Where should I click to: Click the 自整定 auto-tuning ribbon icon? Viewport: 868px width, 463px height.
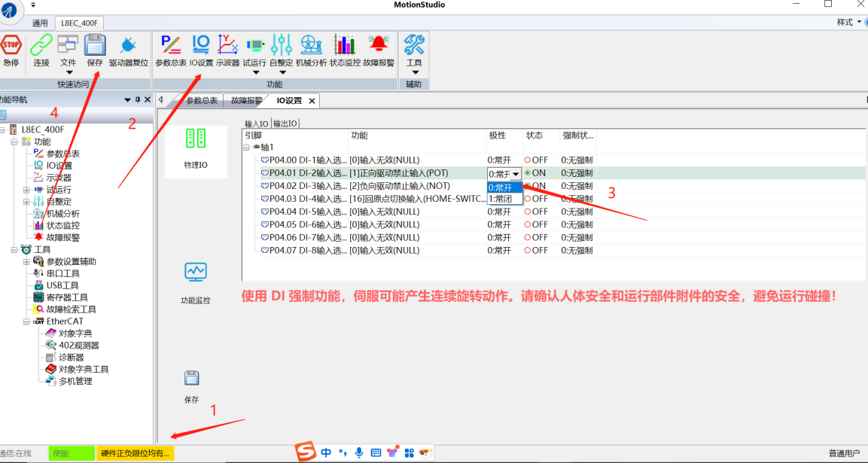click(x=282, y=45)
